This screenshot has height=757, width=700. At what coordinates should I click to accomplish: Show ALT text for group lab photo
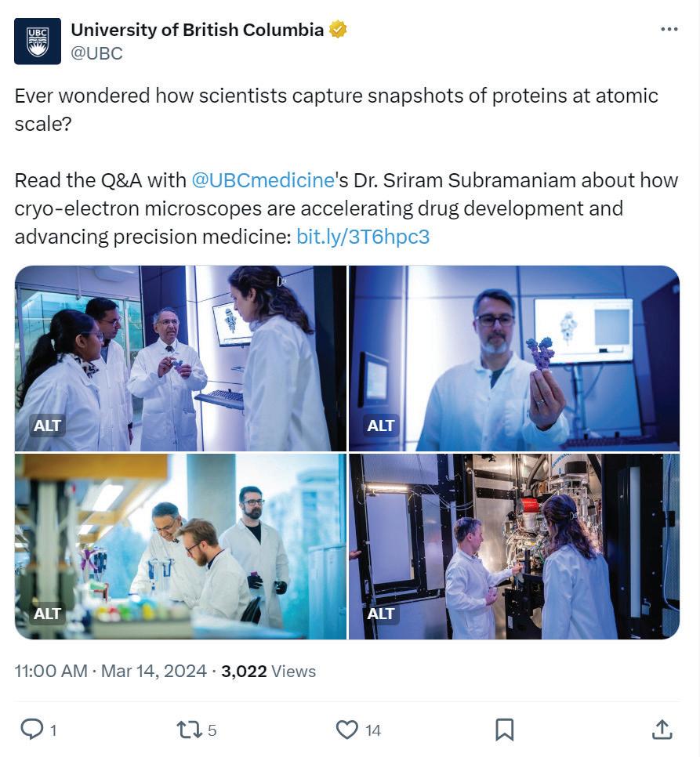click(47, 426)
